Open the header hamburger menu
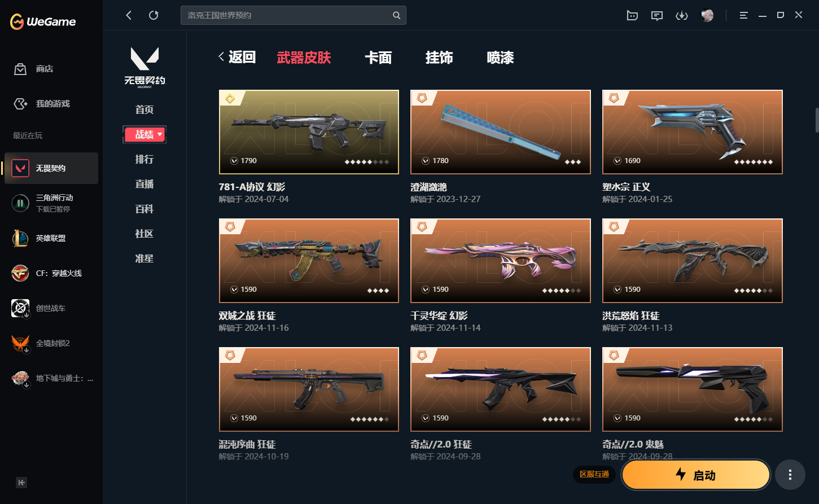 [743, 16]
